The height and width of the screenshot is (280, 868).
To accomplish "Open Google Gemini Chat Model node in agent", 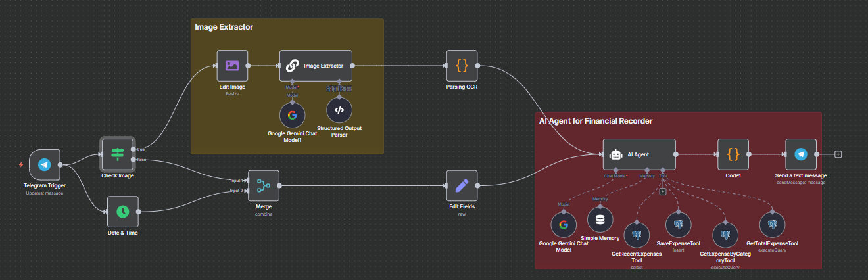I will (563, 225).
